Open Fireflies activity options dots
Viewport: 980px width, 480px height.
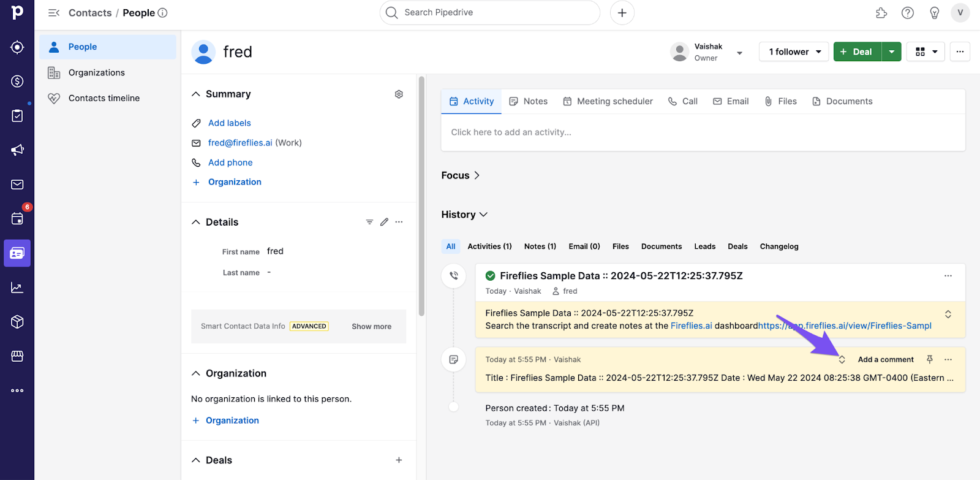point(948,276)
